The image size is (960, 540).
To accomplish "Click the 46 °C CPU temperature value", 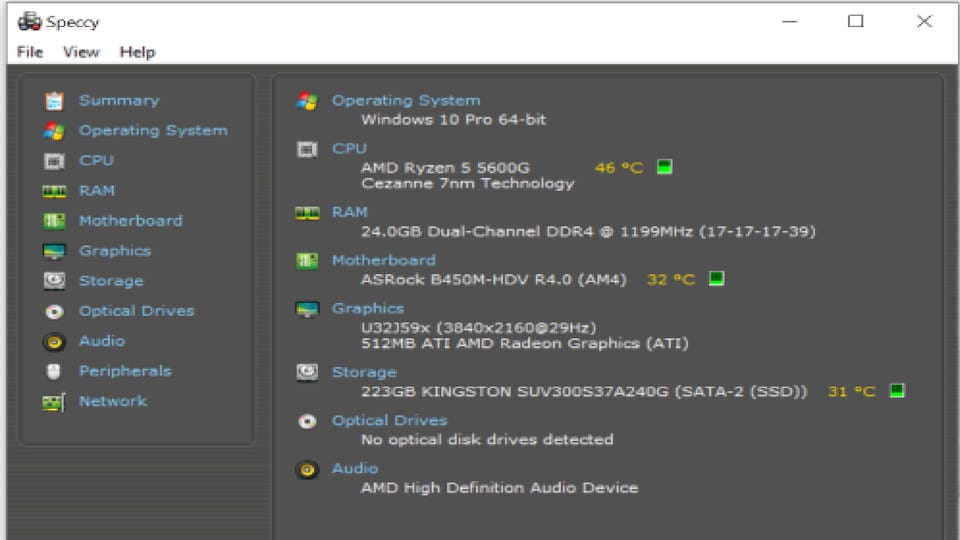I will pos(618,167).
